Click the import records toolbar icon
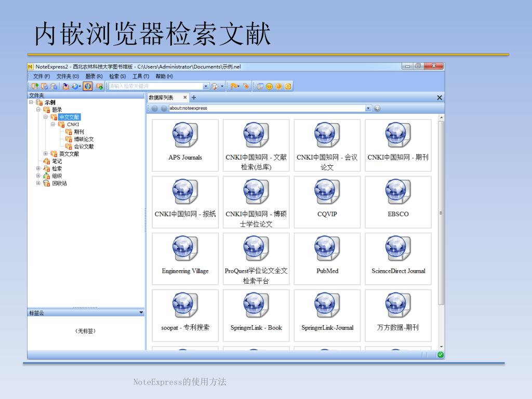Viewport: 532px width, 399px height. (x=66, y=87)
